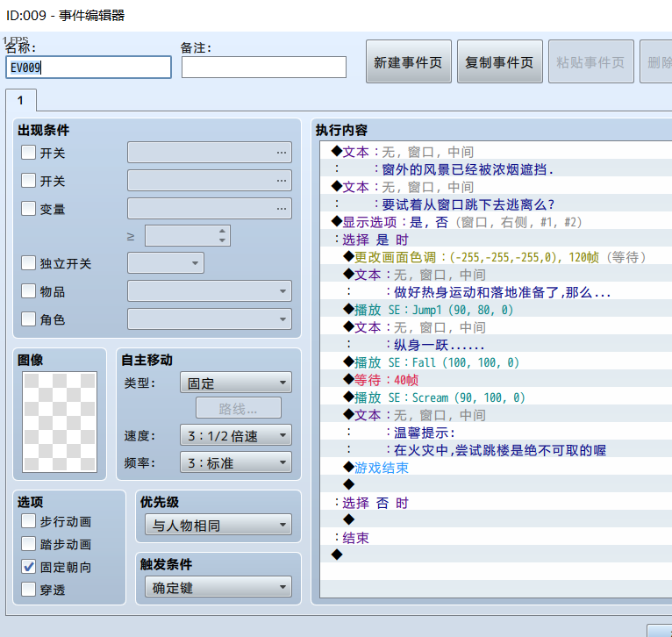This screenshot has width=672, height=637.
Task: Select the 播放 SE:Scream command
Action: coord(496,397)
